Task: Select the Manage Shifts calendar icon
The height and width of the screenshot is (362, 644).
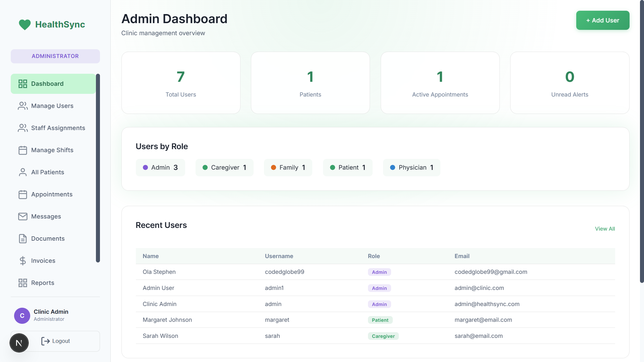Action: 22,150
